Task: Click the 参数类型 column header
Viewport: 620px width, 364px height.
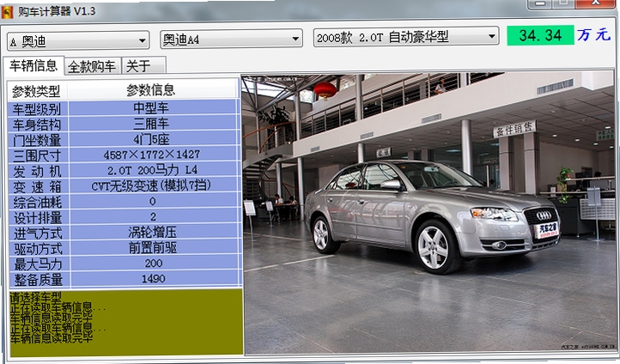Action: click(37, 91)
